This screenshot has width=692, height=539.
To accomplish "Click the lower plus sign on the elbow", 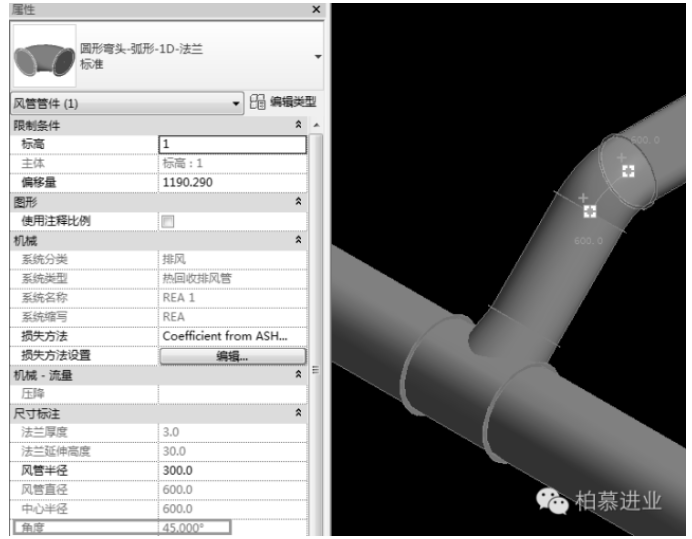I will pos(583,197).
